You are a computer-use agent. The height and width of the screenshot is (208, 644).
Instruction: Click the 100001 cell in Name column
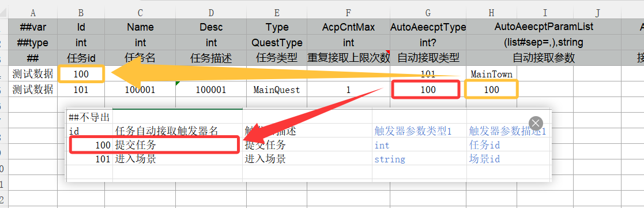pyautogui.click(x=140, y=90)
